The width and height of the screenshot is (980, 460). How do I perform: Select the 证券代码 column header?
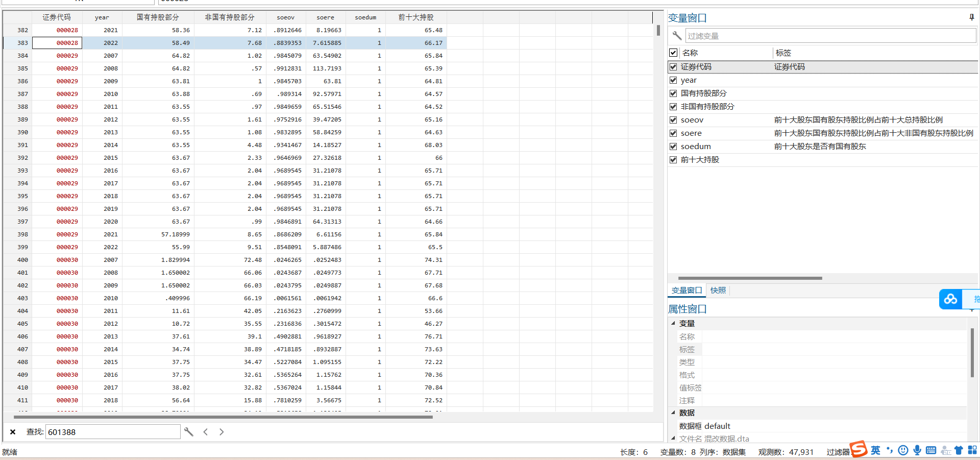[57, 17]
